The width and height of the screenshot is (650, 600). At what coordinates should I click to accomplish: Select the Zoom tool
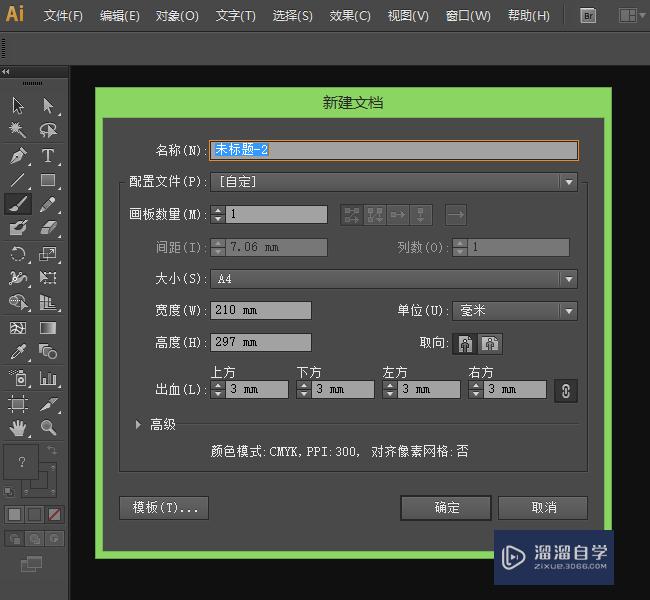[x=48, y=428]
